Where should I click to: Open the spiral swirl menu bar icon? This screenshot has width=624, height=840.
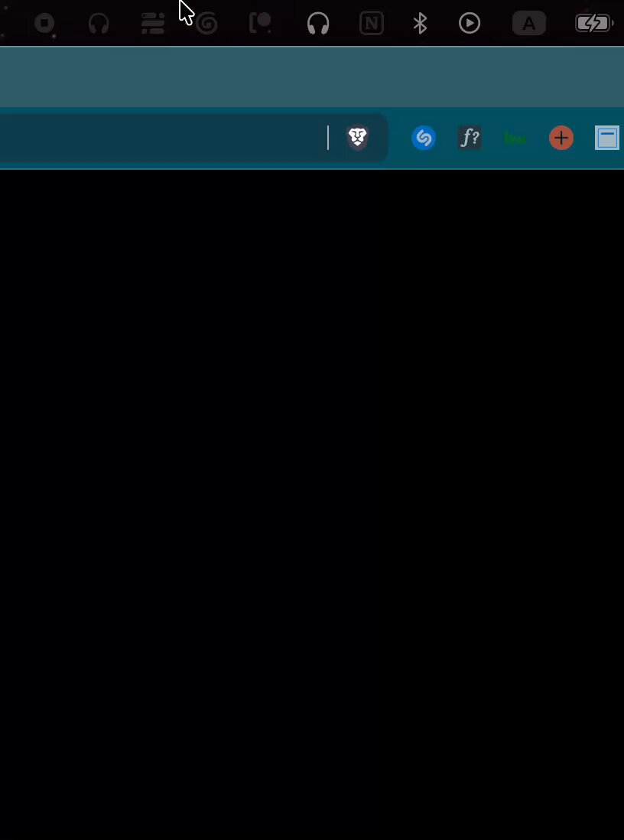(206, 24)
